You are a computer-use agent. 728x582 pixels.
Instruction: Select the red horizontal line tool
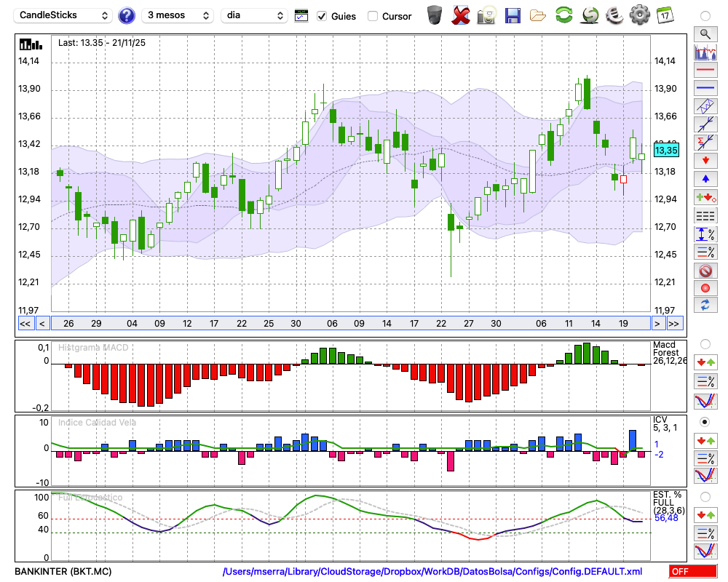705,70
